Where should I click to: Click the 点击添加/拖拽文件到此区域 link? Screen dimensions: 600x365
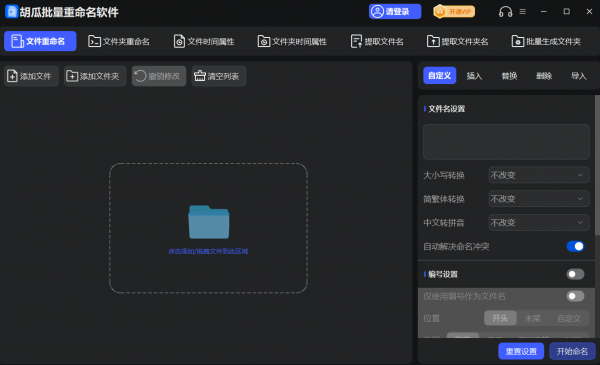point(208,251)
